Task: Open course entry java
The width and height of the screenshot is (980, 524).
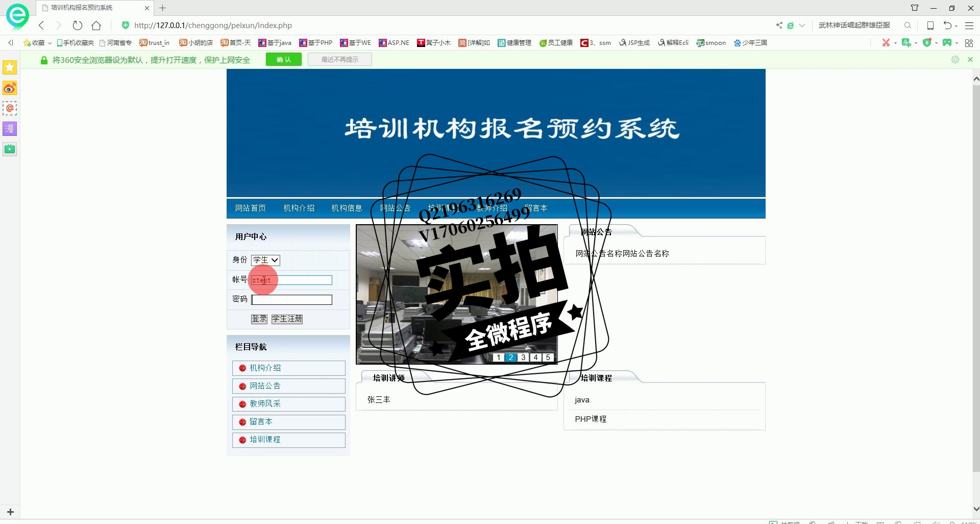Action: (x=582, y=400)
